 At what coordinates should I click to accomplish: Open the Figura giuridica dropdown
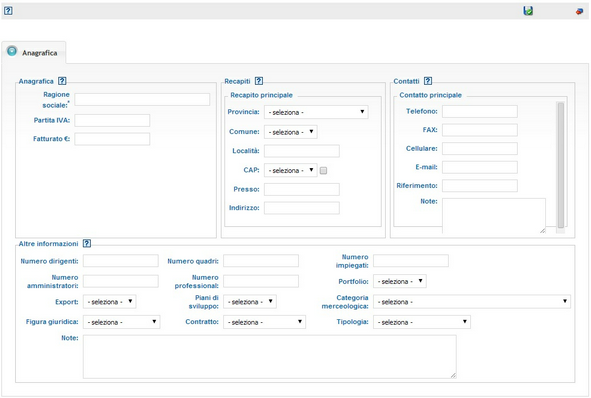[121, 322]
